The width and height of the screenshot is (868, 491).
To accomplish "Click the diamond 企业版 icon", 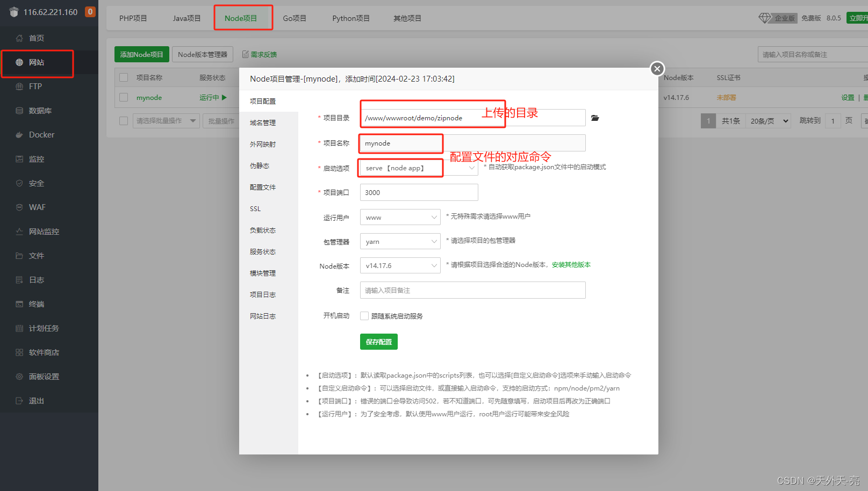I will click(765, 18).
